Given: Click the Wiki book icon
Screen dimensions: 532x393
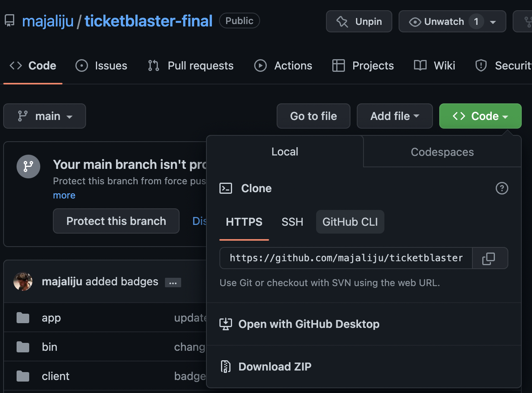Looking at the screenshot, I should coord(420,65).
